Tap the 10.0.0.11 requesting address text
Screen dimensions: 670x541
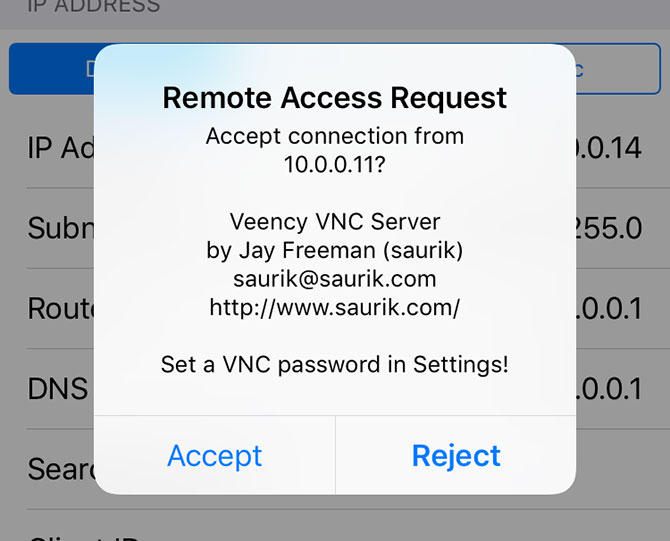[x=335, y=165]
